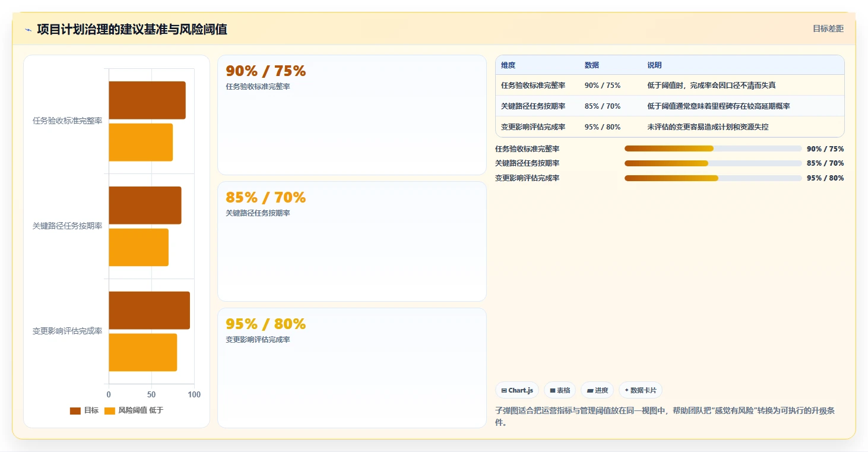Viewport: 868px width, 452px height.
Task: Click the dark 目标 bar for 关键路径任务按期率
Action: point(145,206)
